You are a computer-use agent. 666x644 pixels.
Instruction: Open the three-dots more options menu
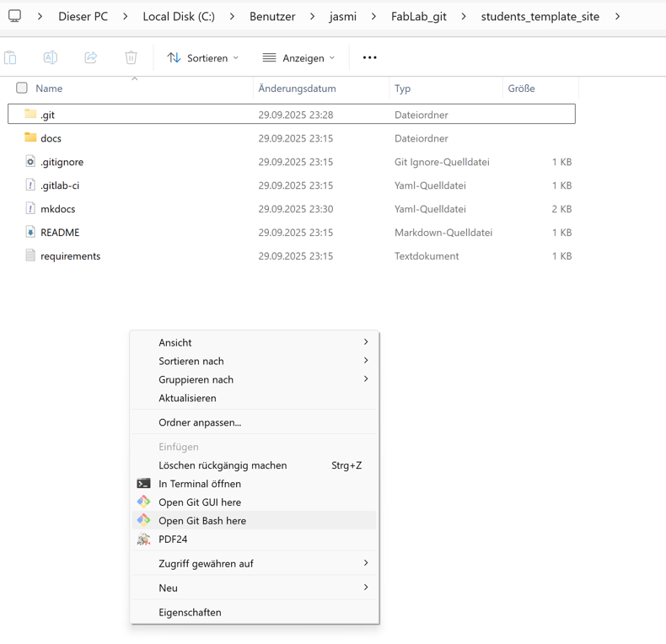369,57
